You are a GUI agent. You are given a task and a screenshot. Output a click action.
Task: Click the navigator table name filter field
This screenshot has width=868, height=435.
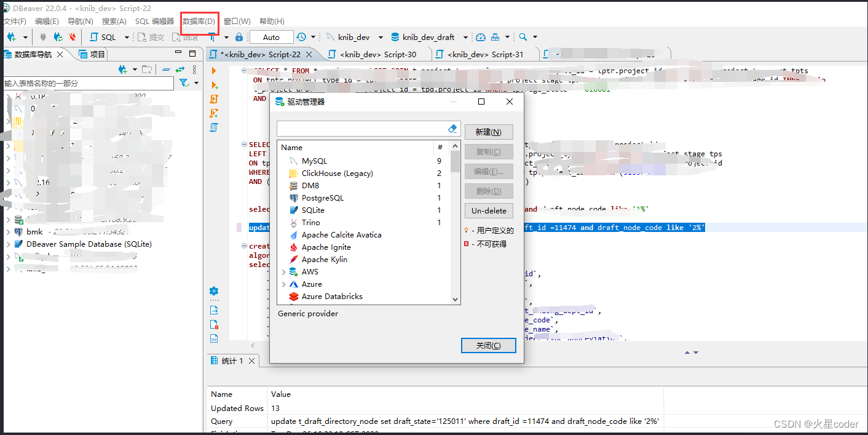click(x=87, y=83)
